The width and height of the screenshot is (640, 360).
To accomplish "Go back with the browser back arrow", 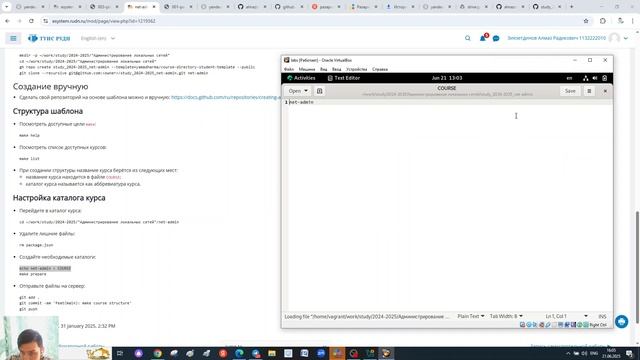I will tap(7, 21).
